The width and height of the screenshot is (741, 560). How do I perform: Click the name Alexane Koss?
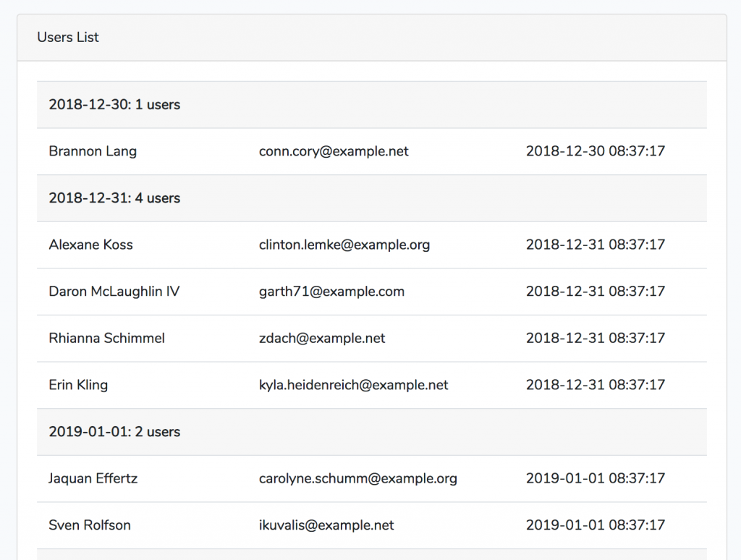[90, 245]
